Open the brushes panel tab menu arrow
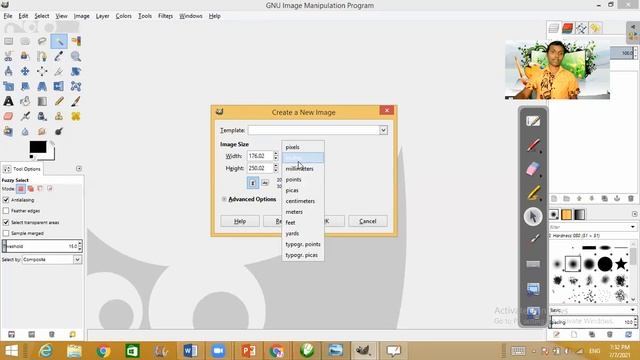 pyautogui.click(x=634, y=214)
